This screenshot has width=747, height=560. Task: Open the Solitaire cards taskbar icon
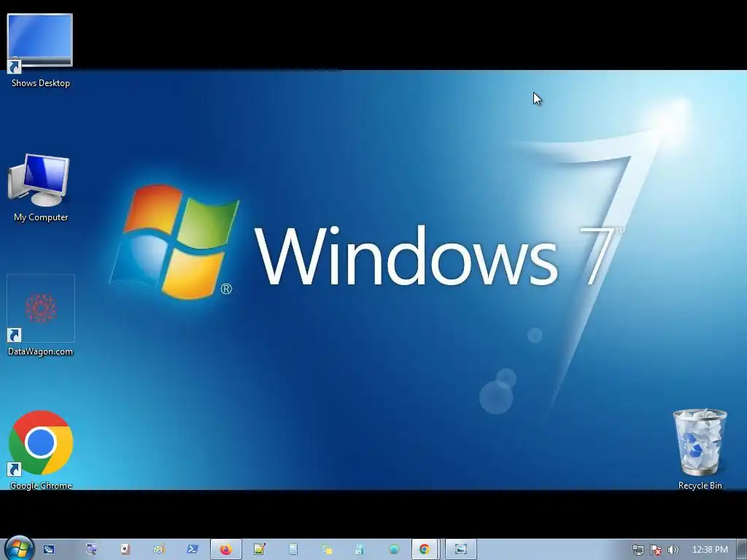click(x=125, y=550)
